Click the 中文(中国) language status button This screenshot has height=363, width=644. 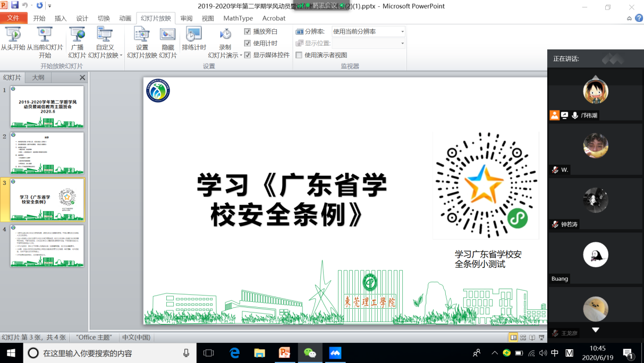(x=137, y=337)
